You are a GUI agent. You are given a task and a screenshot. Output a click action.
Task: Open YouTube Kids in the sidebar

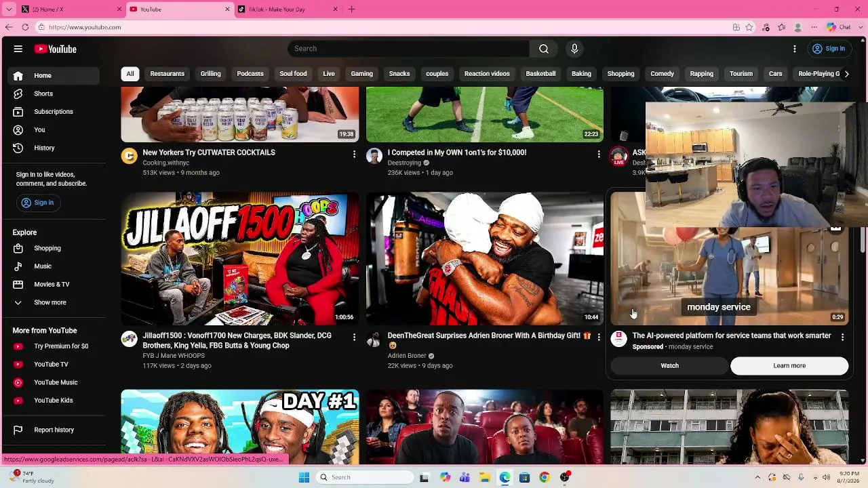pyautogui.click(x=54, y=401)
